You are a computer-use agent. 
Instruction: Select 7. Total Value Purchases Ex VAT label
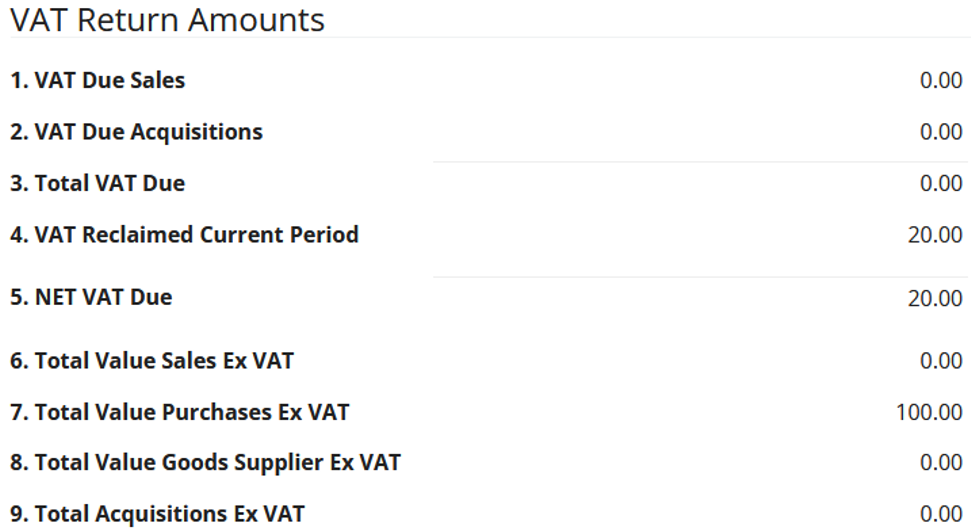(180, 411)
